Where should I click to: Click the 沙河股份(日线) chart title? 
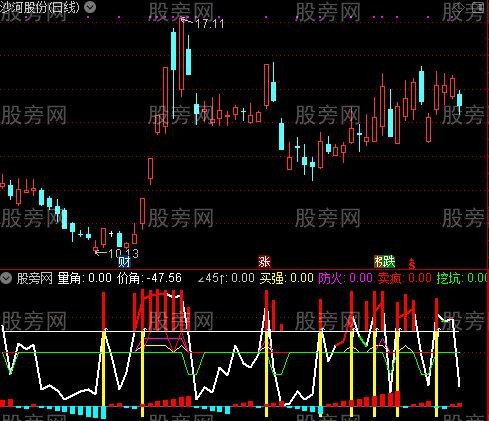[40, 7]
